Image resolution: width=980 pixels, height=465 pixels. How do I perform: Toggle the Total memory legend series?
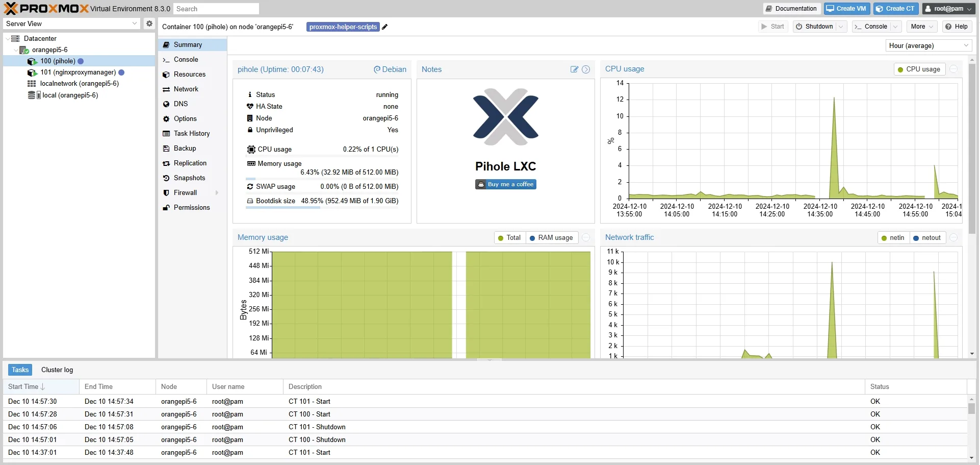pyautogui.click(x=509, y=238)
